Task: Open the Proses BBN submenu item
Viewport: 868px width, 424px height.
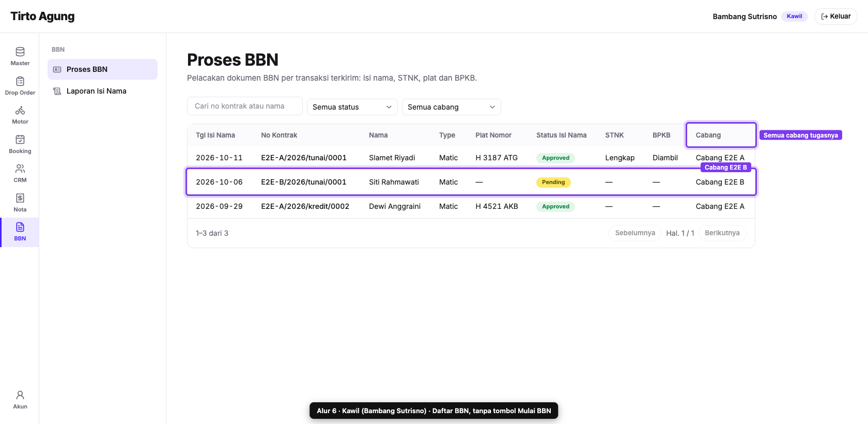Action: (x=102, y=69)
